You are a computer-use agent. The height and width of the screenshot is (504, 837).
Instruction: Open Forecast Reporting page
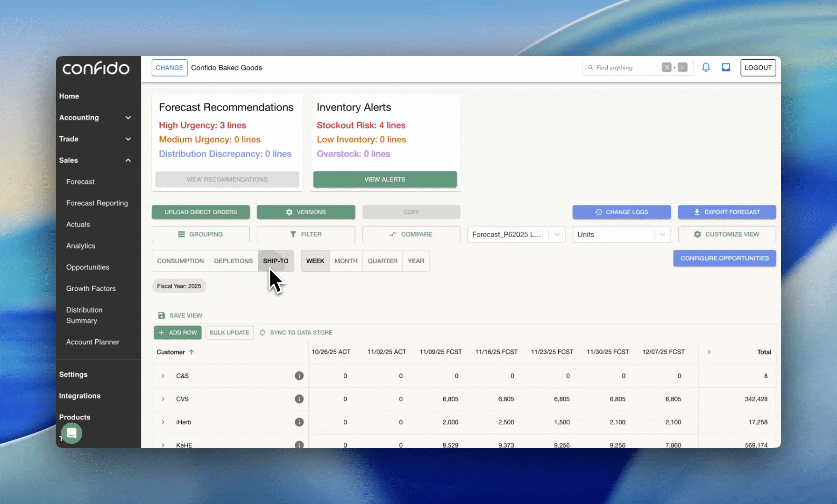click(x=97, y=203)
